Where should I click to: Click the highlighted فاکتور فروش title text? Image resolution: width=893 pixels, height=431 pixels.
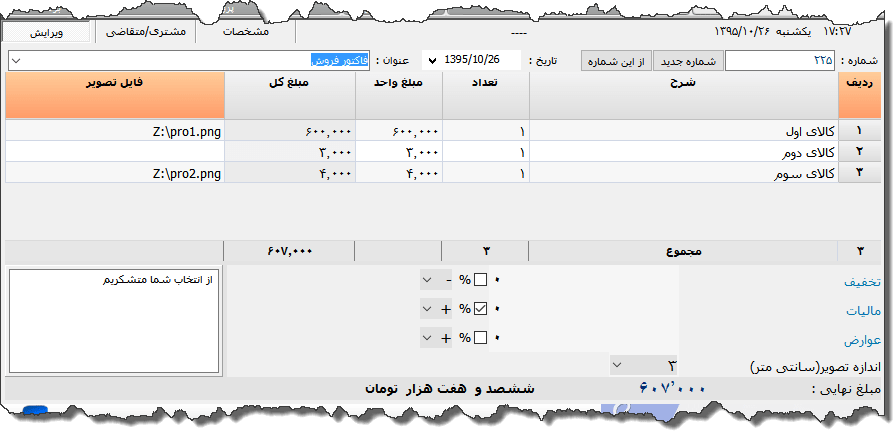tap(340, 60)
